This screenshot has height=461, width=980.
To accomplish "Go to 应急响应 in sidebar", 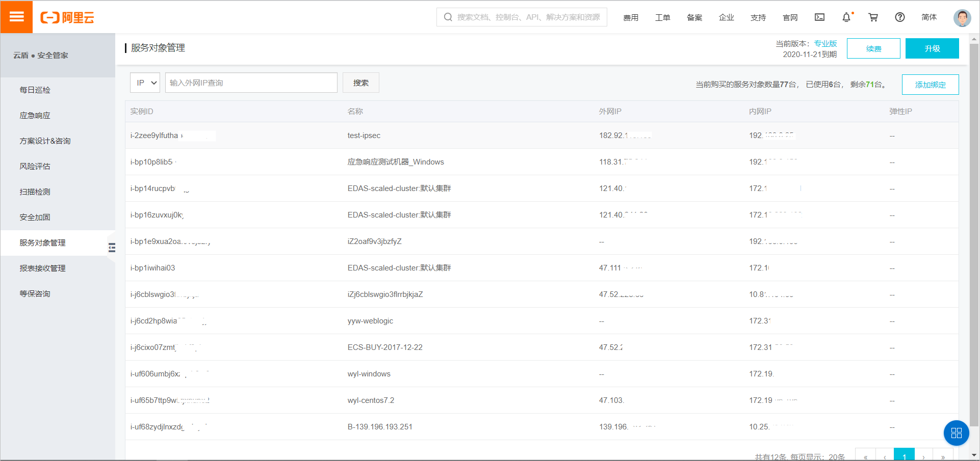I will point(58,115).
